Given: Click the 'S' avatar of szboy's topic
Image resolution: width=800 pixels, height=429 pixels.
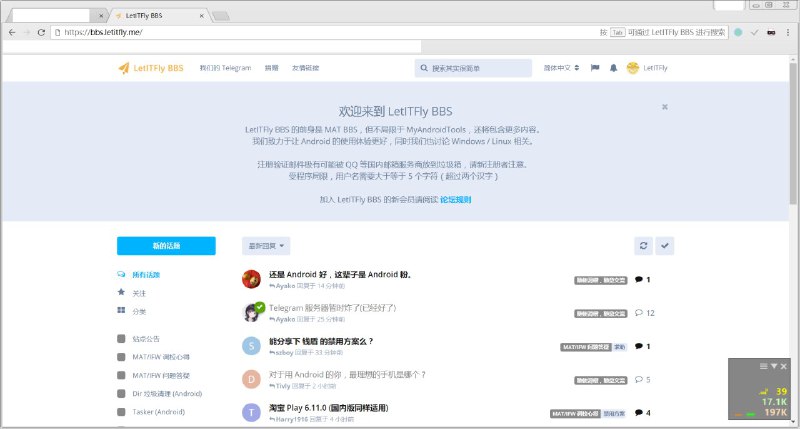Looking at the screenshot, I should click(251, 346).
